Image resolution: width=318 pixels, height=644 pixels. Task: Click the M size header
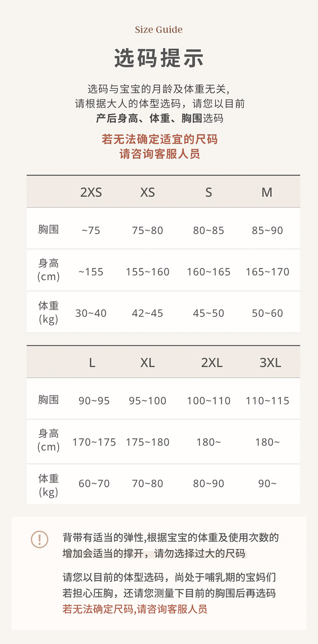[x=267, y=192]
